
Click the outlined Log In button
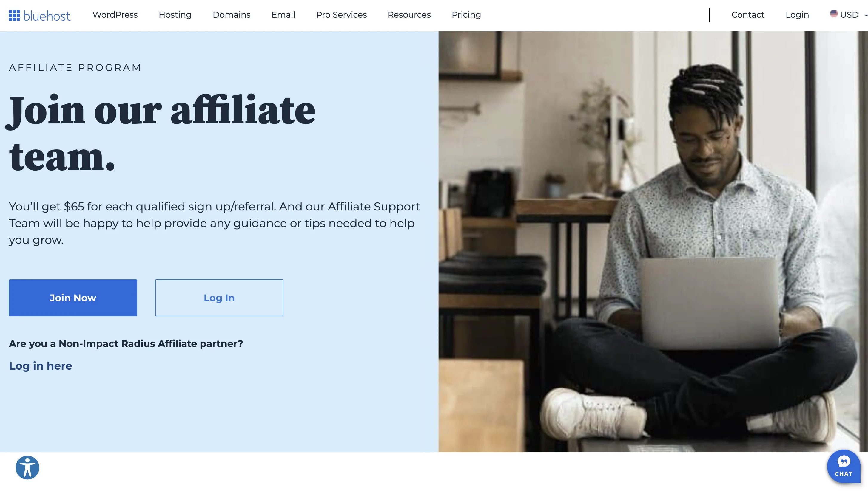coord(219,298)
